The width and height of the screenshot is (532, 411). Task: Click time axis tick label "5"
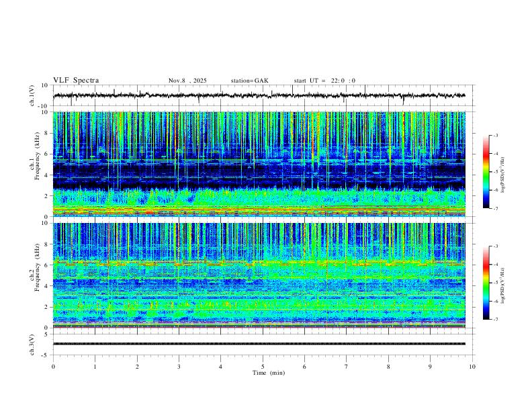click(263, 367)
